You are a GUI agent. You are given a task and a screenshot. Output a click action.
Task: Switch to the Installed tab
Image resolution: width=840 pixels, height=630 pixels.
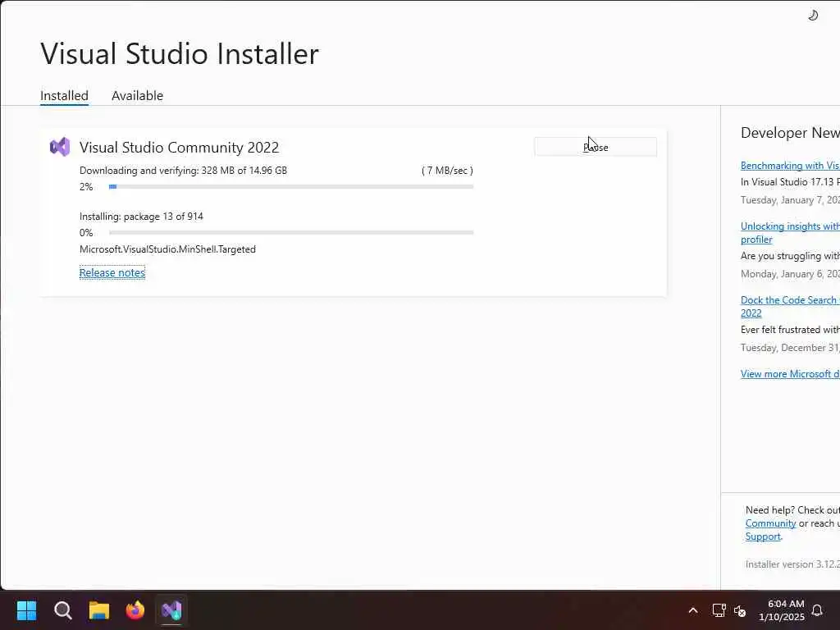[64, 96]
